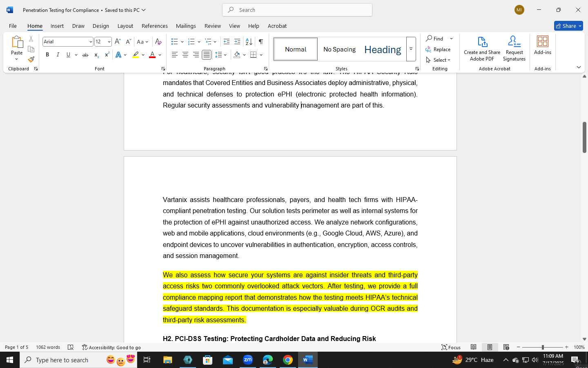Clear all formatting icon
Screen dimensions: 588x368
pyautogui.click(x=158, y=42)
